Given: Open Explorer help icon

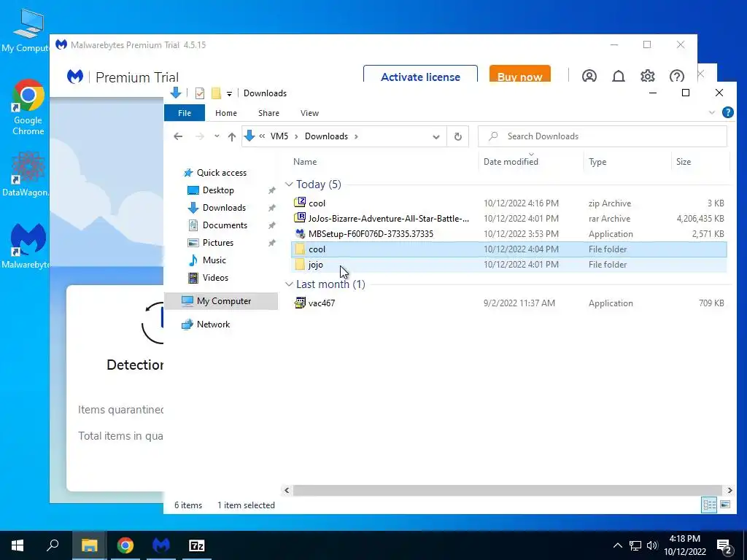Looking at the screenshot, I should tap(727, 112).
